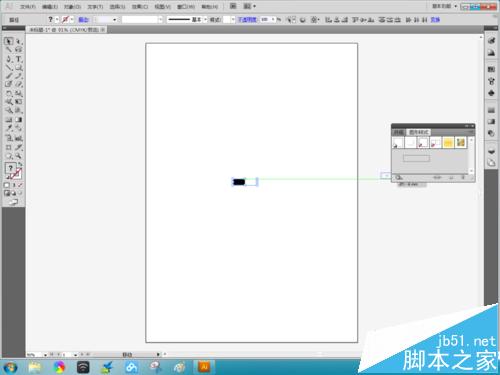This screenshot has height=375, width=500.
Task: Open the 对象(O) menu
Action: tap(72, 6)
